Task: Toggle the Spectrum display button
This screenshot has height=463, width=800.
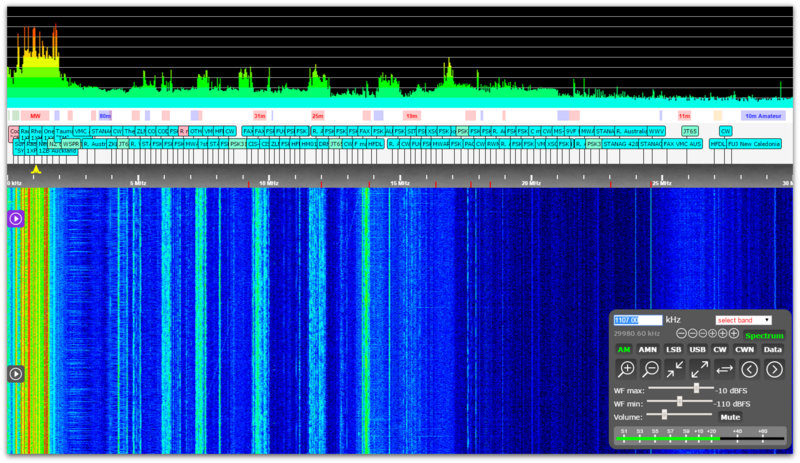Action: (x=764, y=335)
